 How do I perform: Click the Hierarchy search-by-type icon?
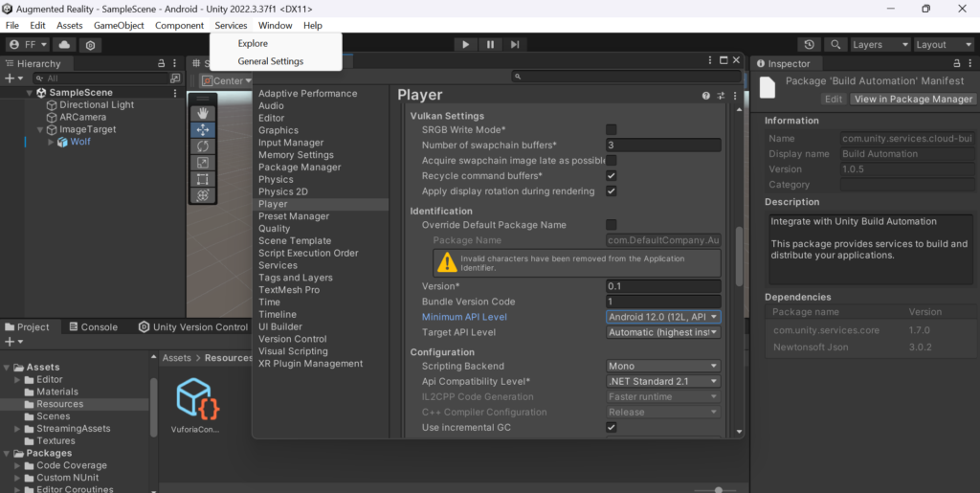point(175,78)
